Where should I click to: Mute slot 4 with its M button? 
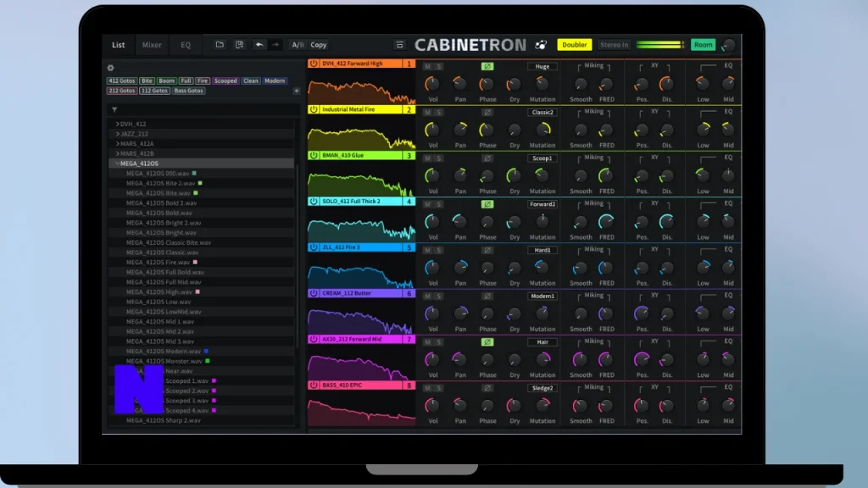427,204
